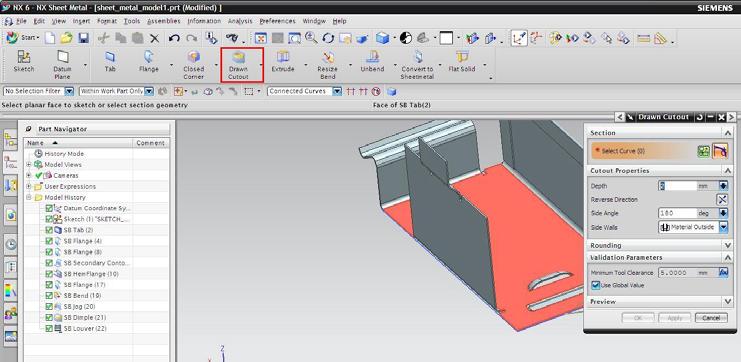Open No Selection Filter dropdown
Viewport: 741px width, 362px height.
click(69, 91)
